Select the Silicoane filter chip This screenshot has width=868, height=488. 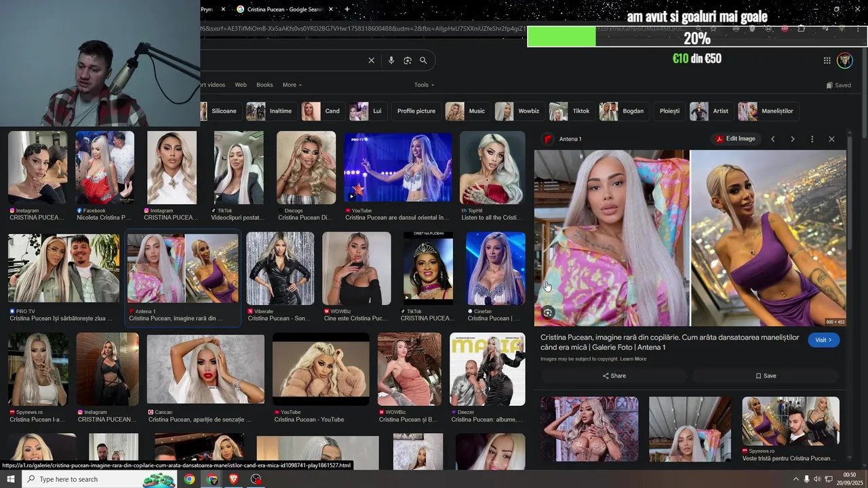pos(220,111)
